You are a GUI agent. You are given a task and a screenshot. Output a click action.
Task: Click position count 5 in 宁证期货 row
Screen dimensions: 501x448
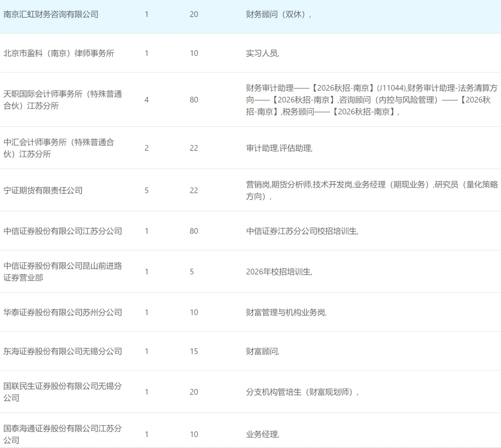pos(146,190)
